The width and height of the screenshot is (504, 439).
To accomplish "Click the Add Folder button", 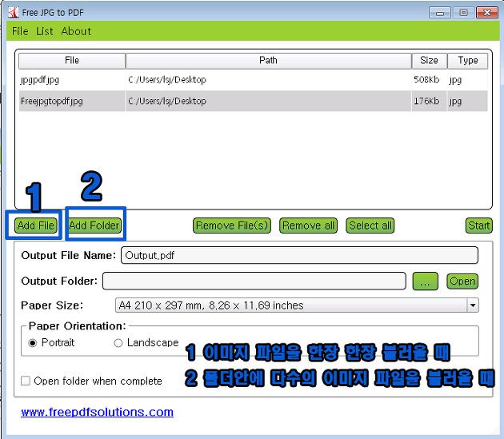I will point(94,225).
